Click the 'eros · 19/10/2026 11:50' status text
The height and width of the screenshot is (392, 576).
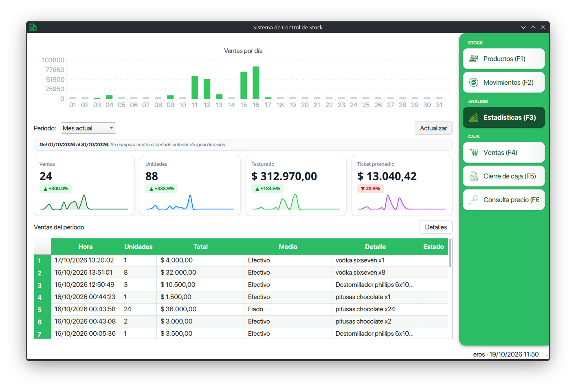tap(506, 354)
